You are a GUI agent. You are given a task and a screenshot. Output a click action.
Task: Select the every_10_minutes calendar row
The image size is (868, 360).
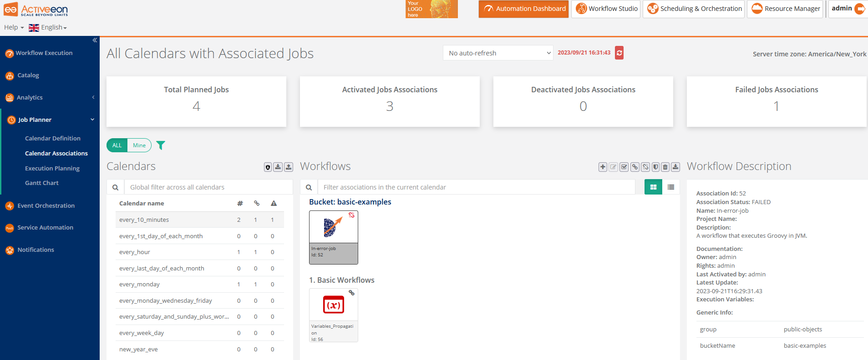[200, 220]
